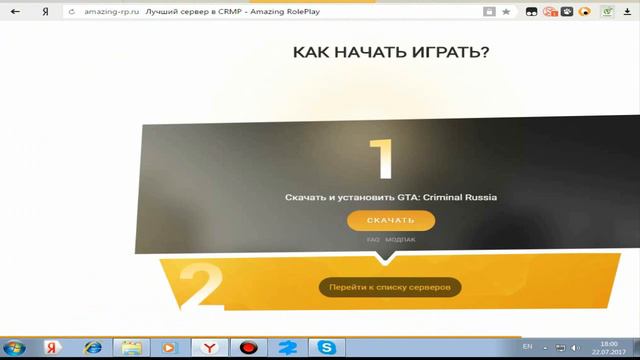Click the Show desktop strip at taskbar end
This screenshot has width=640, height=360.
636,348
